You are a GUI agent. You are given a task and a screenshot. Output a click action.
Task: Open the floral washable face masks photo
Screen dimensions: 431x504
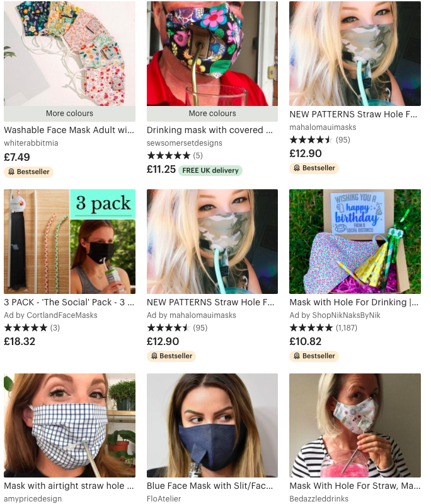pos(69,54)
